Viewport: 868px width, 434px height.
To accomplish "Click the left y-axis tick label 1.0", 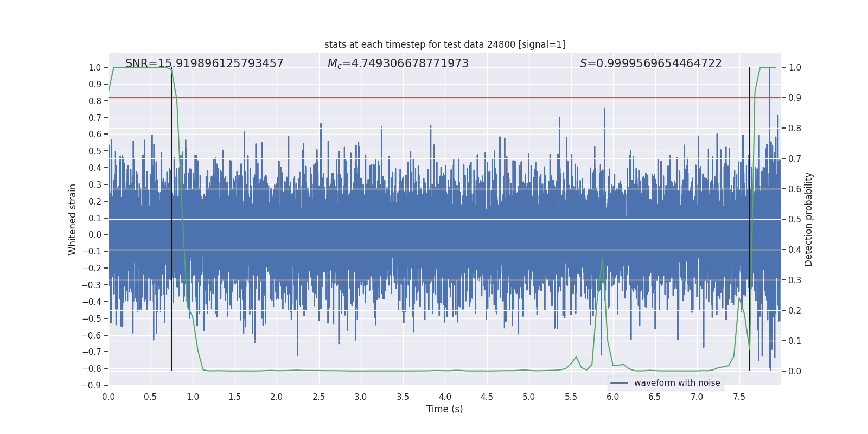I will pos(94,68).
